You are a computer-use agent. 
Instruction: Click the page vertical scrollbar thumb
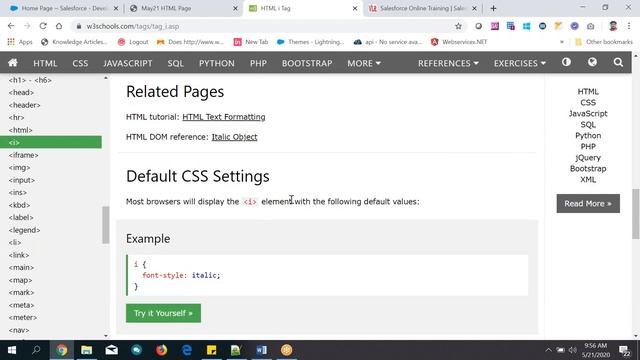pyautogui.click(x=636, y=213)
